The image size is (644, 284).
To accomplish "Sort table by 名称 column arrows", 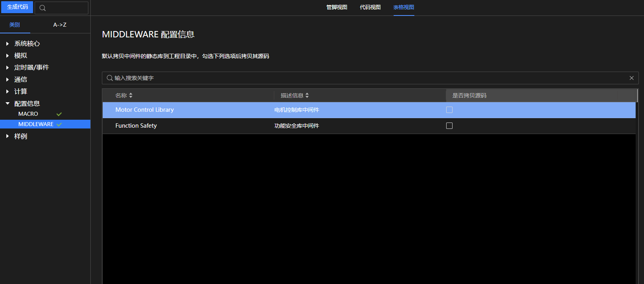I will click(131, 95).
